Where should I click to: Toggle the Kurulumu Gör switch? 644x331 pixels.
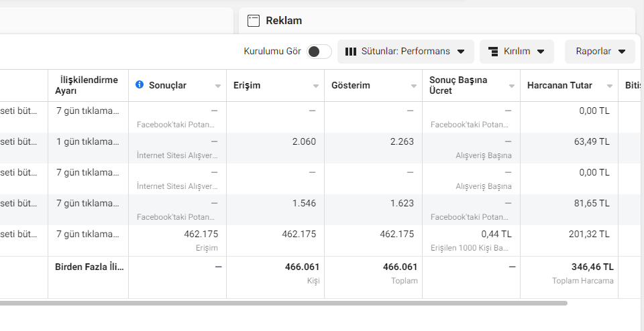pyautogui.click(x=319, y=52)
